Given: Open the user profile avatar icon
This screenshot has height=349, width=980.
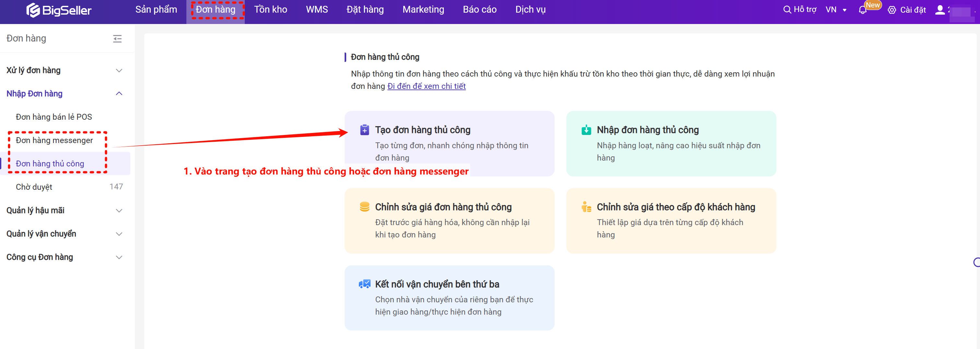Looking at the screenshot, I should [940, 10].
